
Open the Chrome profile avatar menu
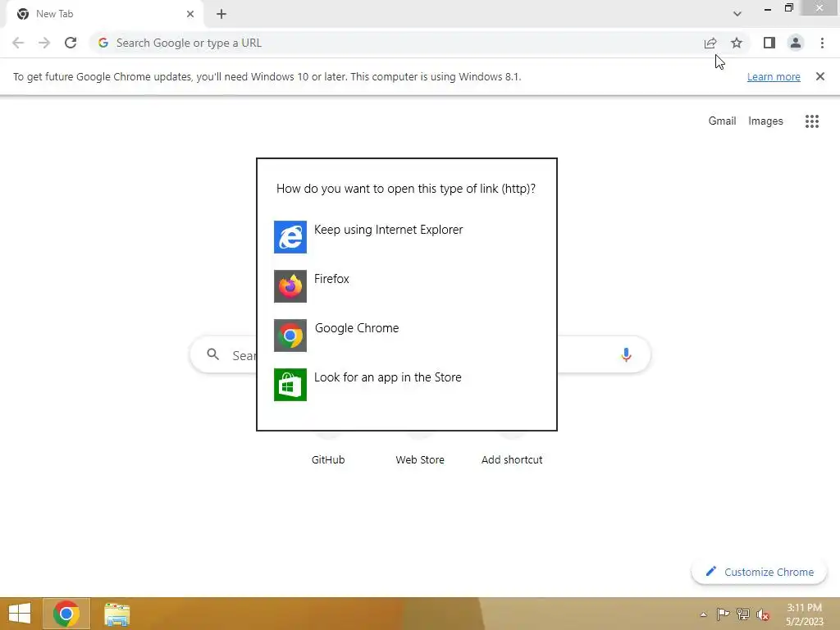(796, 43)
